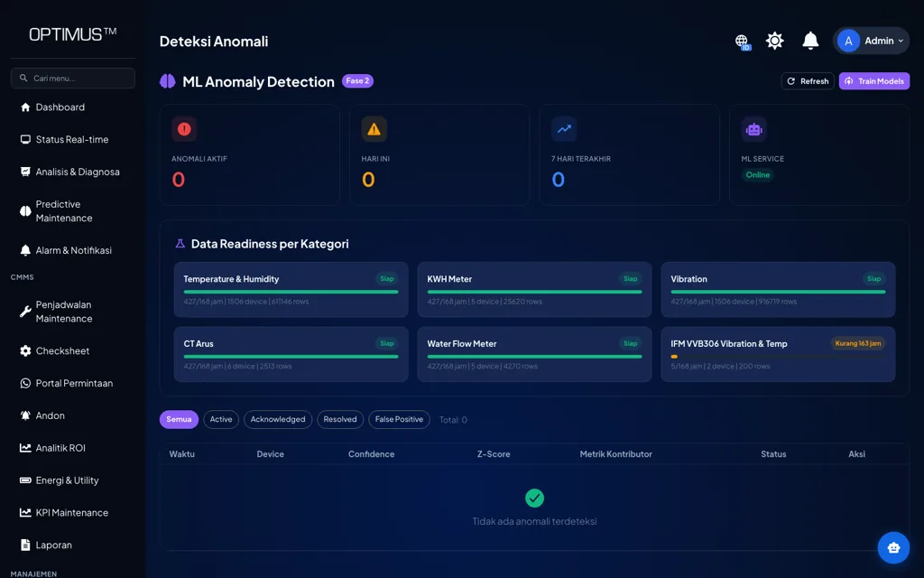
Task: Click the Kurang 163 jam badge
Action: point(858,343)
